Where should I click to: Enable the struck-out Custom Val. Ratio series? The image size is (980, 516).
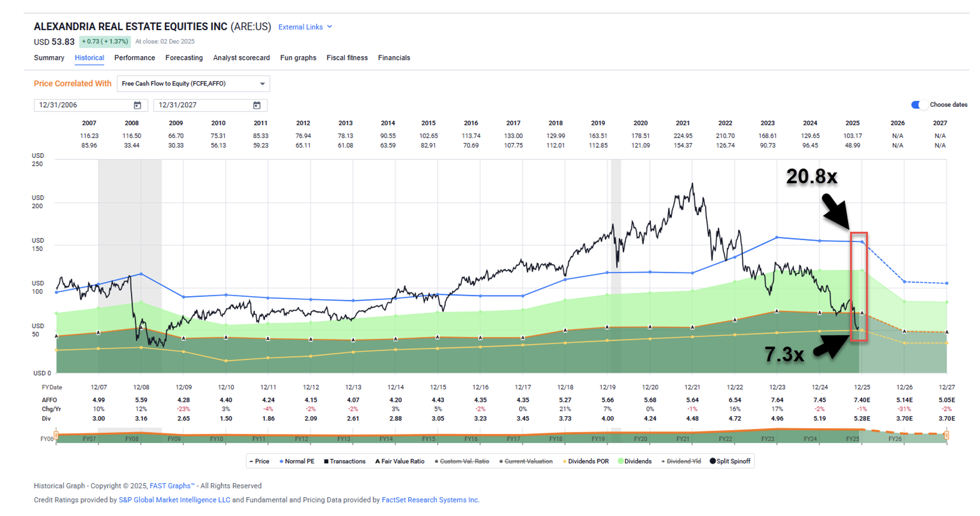464,461
